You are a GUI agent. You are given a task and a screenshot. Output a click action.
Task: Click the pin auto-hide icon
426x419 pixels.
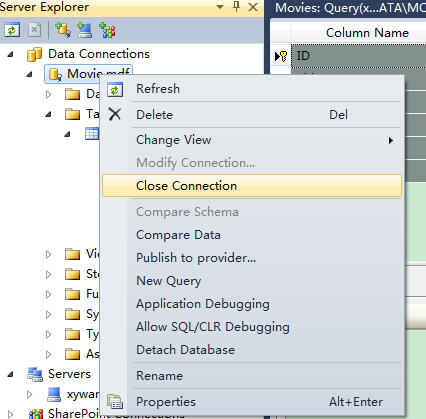pos(236,7)
